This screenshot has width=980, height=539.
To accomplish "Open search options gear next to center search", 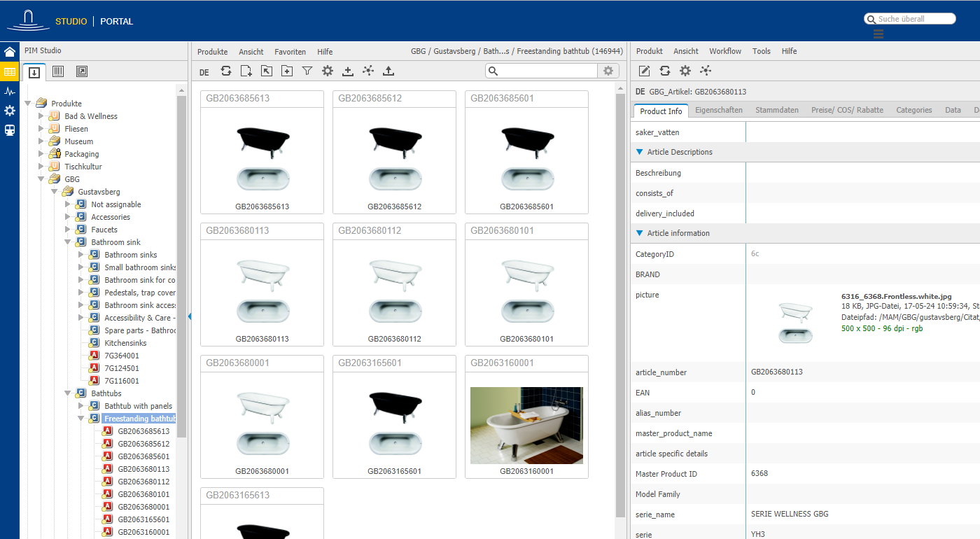I will coord(608,71).
